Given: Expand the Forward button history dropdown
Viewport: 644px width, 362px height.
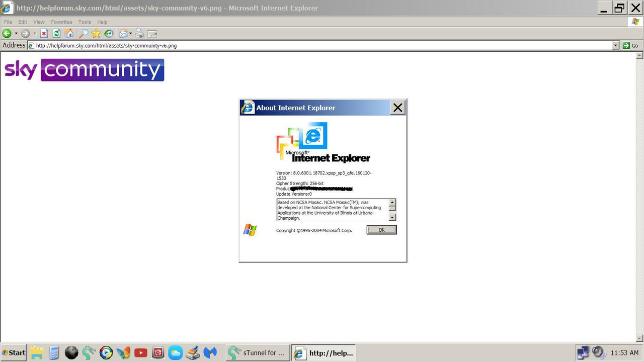Looking at the screenshot, I should [x=34, y=34].
